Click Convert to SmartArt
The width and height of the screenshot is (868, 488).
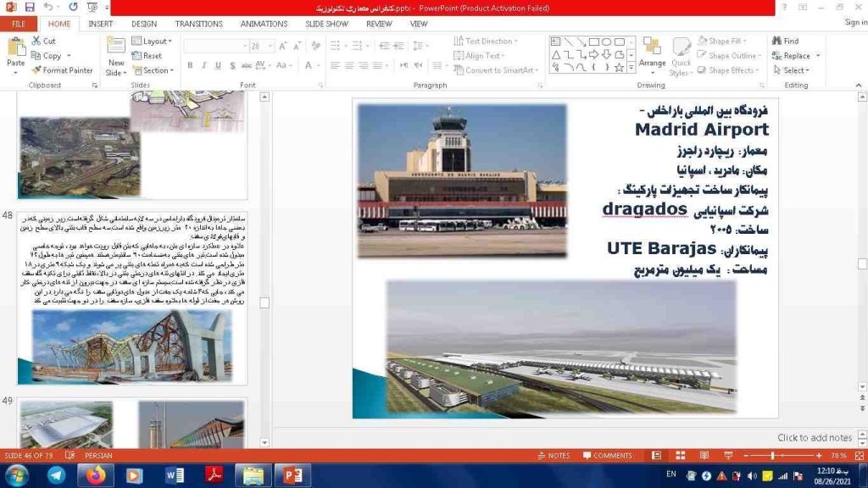pyautogui.click(x=496, y=70)
